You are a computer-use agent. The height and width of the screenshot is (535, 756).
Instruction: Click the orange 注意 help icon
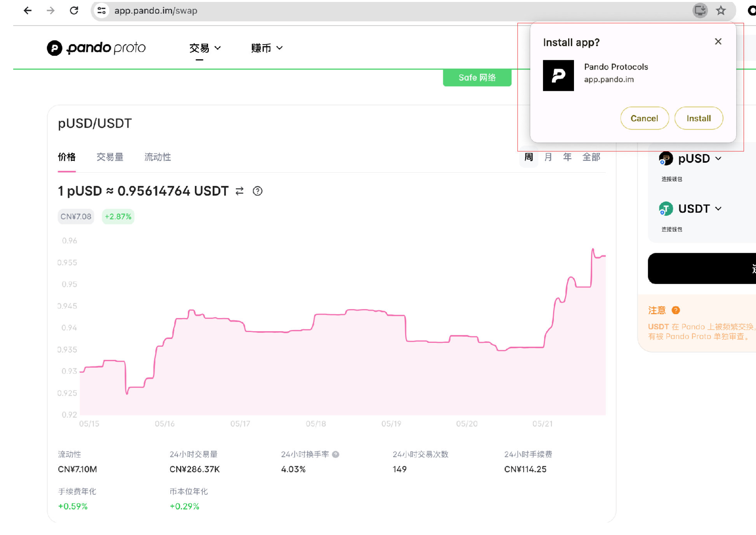tap(676, 310)
